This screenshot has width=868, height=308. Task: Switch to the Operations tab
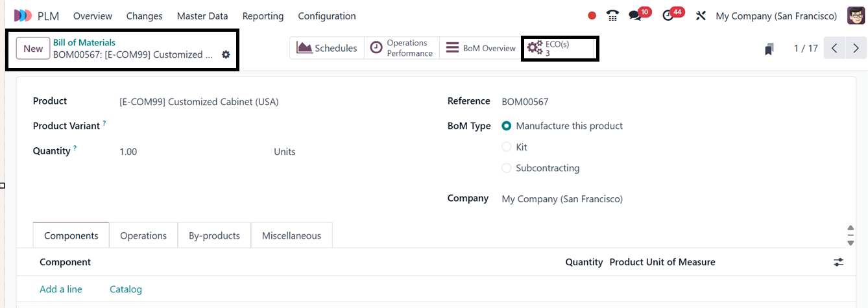[143, 235]
